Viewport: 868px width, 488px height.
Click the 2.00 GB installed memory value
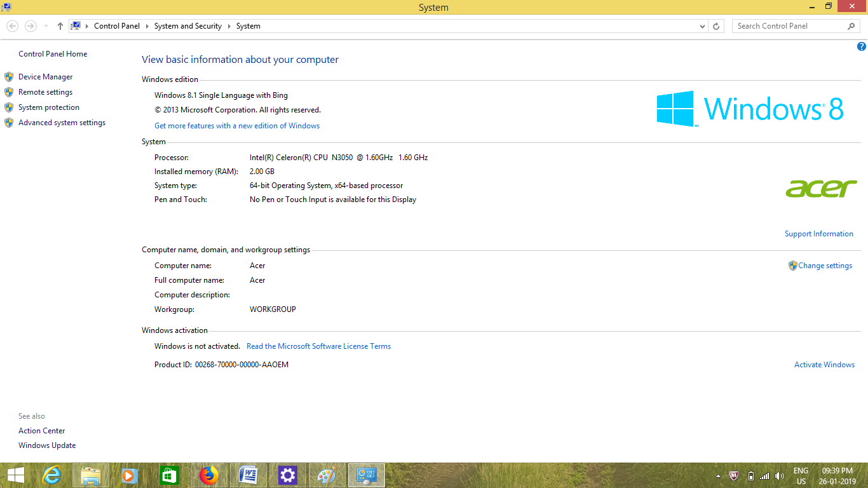tap(262, 172)
